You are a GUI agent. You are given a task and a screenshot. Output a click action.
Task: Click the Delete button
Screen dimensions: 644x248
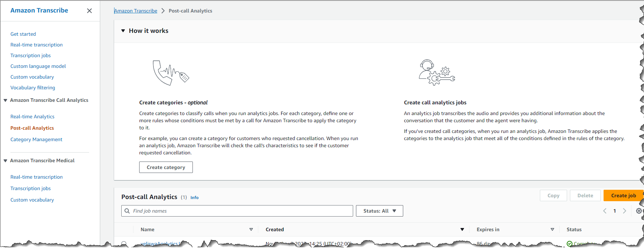[x=585, y=195]
